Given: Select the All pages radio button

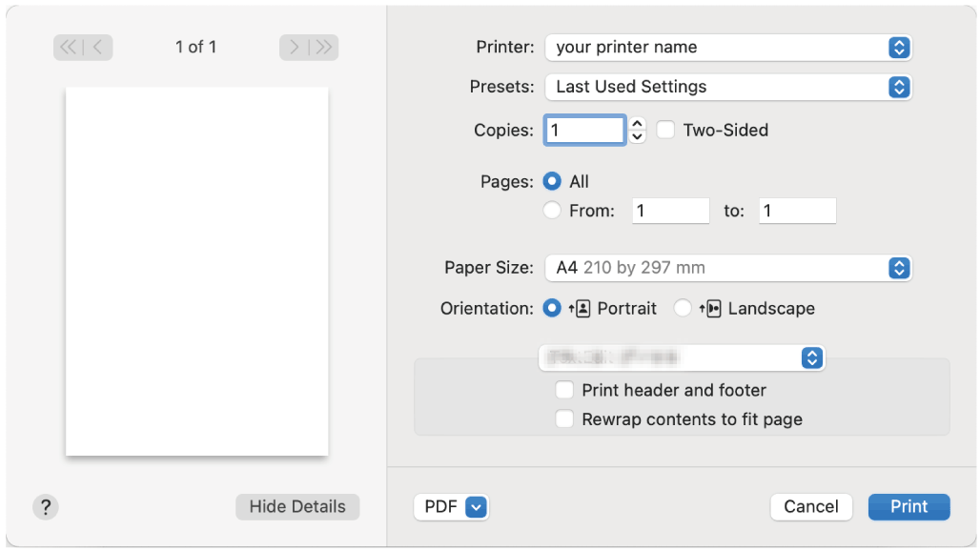Looking at the screenshot, I should click(552, 182).
